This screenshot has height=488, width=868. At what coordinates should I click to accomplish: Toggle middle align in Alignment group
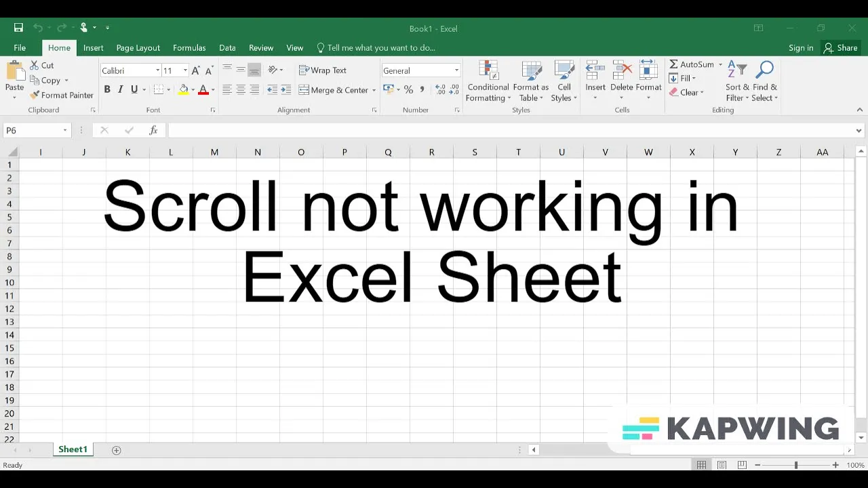tap(241, 70)
